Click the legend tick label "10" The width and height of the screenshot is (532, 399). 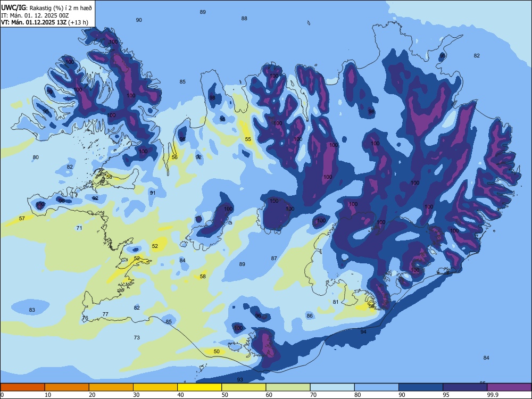48,395
